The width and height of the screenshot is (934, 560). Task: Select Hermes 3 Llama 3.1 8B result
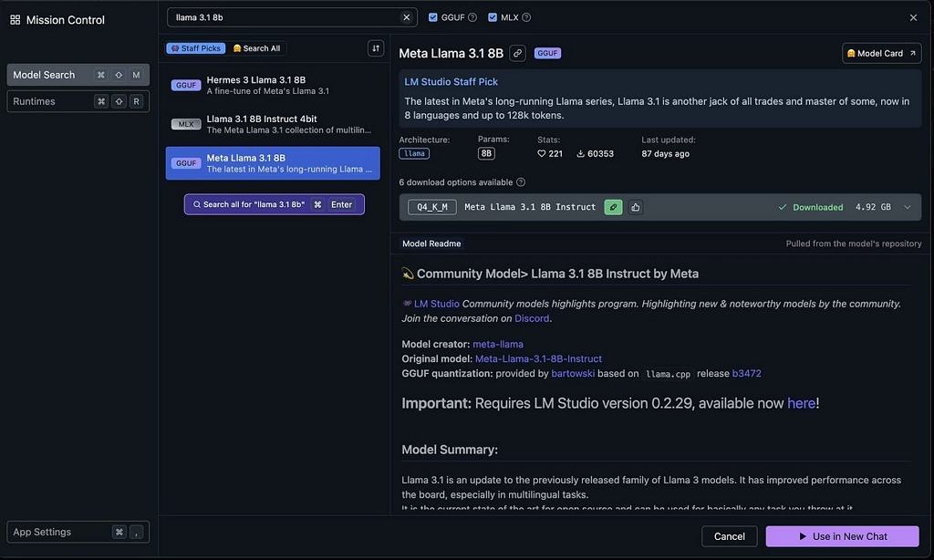click(273, 85)
